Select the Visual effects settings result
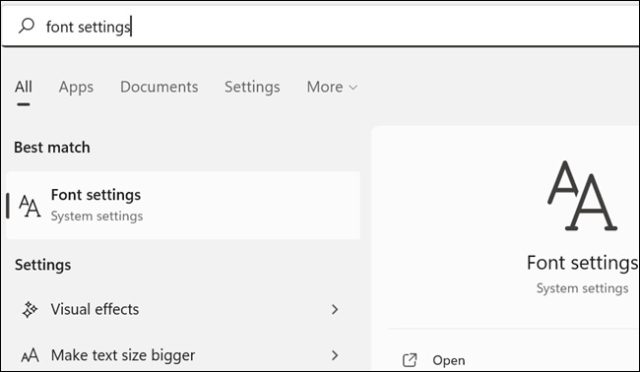This screenshot has height=372, width=640. click(x=183, y=310)
